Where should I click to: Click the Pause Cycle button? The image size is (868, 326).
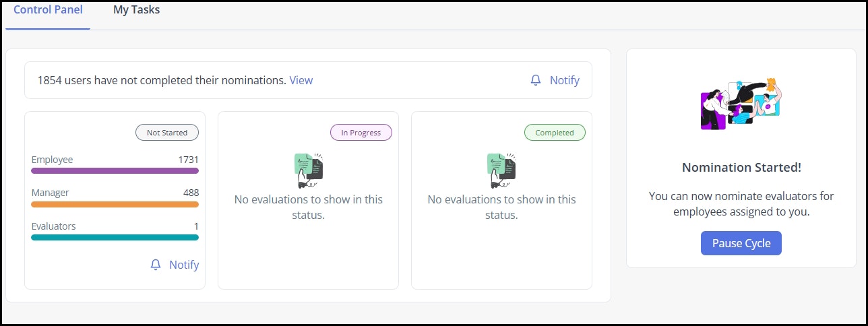click(x=741, y=243)
